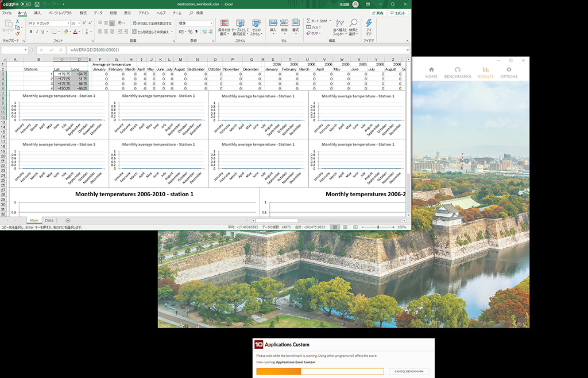Image resolution: width=588 pixels, height=378 pixels.
Task: Toggle the AutoSave switch
Action: (25, 4)
